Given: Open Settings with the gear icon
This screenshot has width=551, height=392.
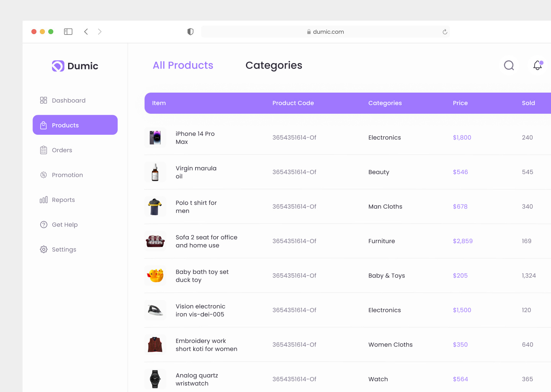Looking at the screenshot, I should [x=44, y=249].
